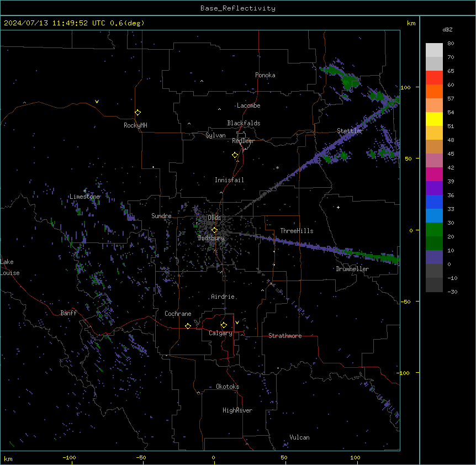Click the Airdrie city label
Image resolution: width=476 pixels, height=465 pixels.
(223, 297)
